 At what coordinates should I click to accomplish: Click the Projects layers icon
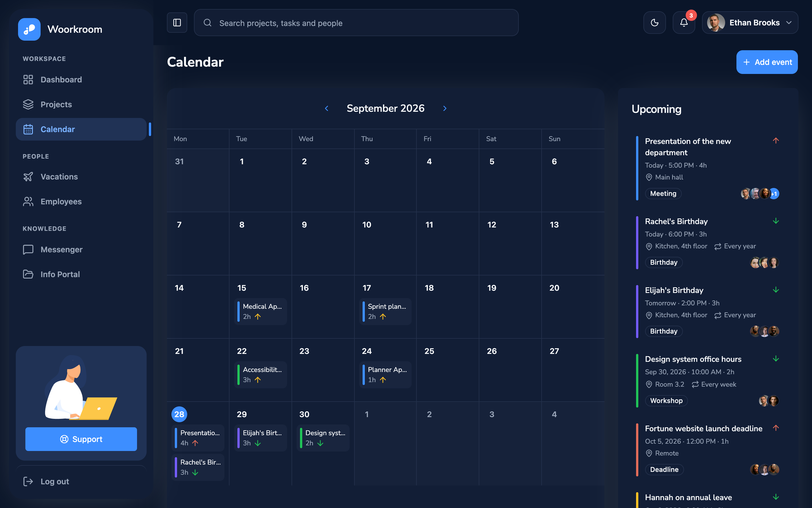pos(28,104)
